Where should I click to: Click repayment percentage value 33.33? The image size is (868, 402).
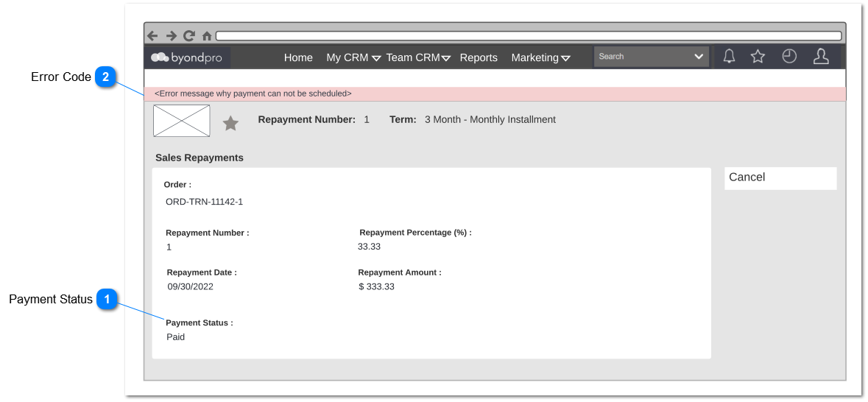point(370,247)
